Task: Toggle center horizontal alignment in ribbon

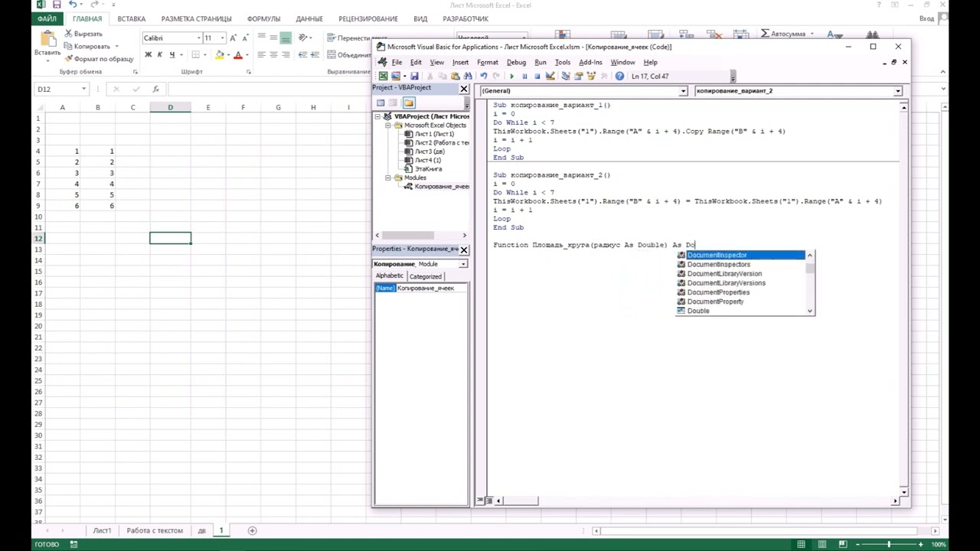Action: coord(273,54)
